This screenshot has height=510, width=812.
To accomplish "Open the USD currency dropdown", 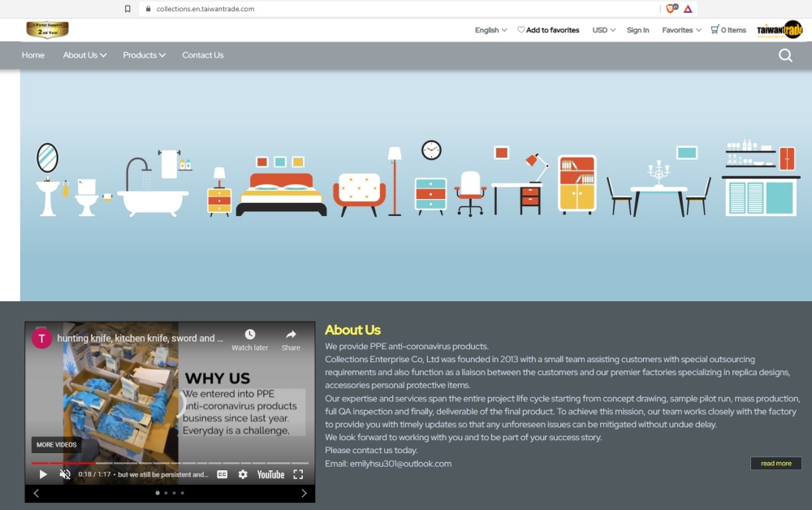I will (x=603, y=30).
